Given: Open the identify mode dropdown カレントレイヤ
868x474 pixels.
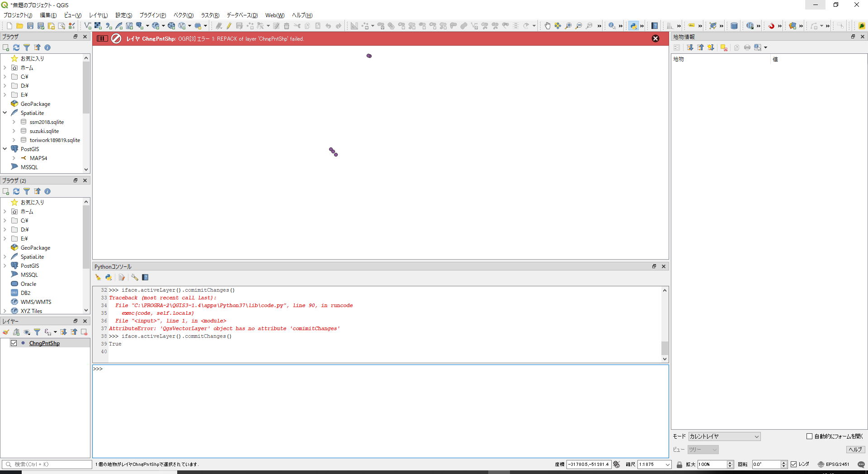Looking at the screenshot, I should tap(724, 436).
